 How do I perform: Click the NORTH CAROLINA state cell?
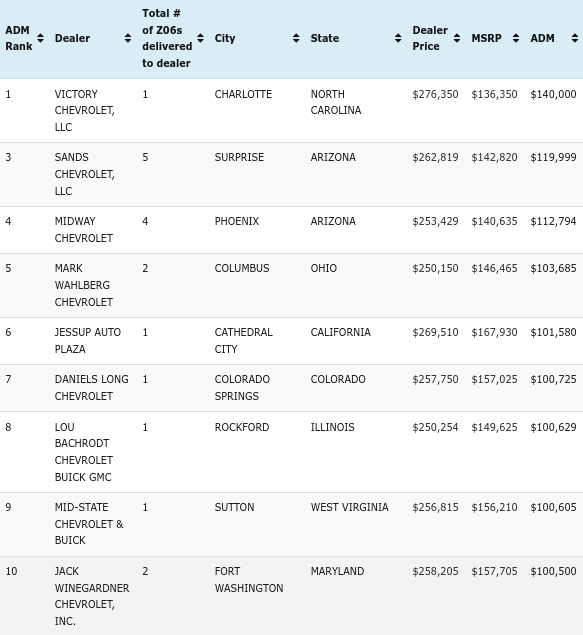tap(336, 102)
